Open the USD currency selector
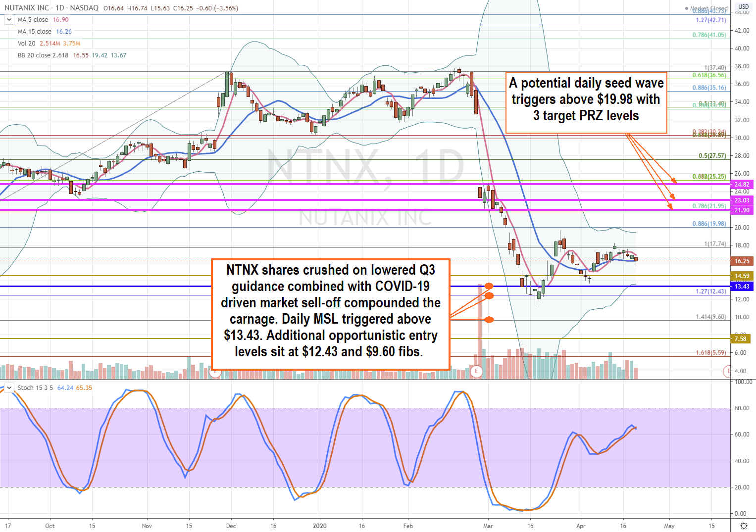The image size is (756, 532). (743, 7)
